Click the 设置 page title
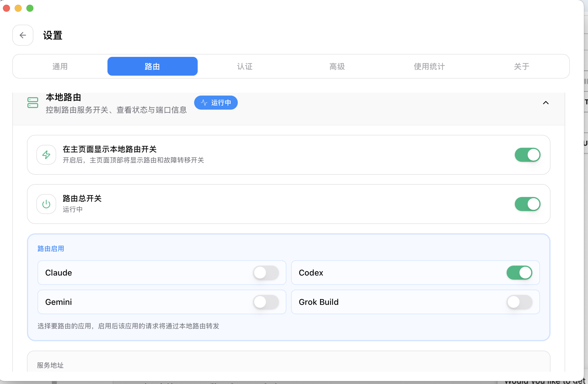 pos(53,35)
